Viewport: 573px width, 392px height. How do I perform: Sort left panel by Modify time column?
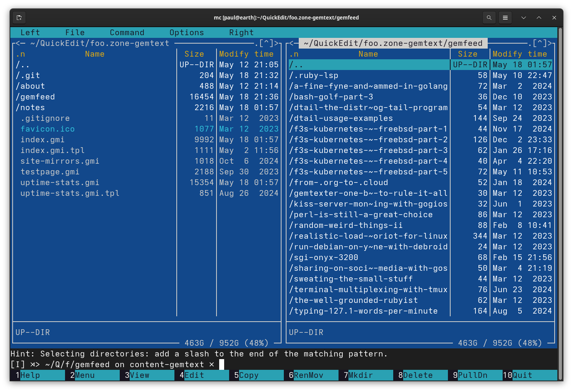coord(246,54)
